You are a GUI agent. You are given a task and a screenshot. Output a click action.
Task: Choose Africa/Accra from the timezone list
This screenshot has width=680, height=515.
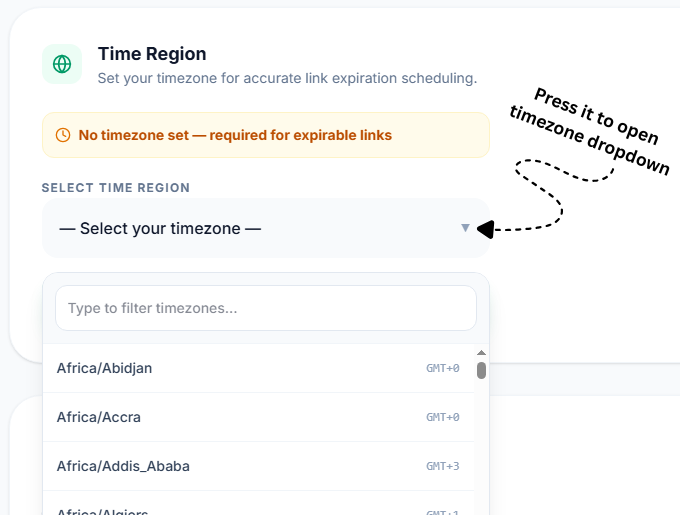(258, 417)
